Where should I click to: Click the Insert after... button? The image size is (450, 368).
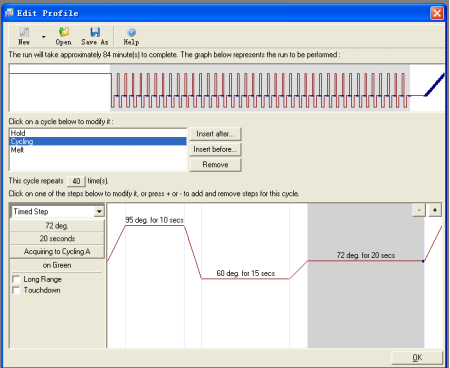(215, 134)
